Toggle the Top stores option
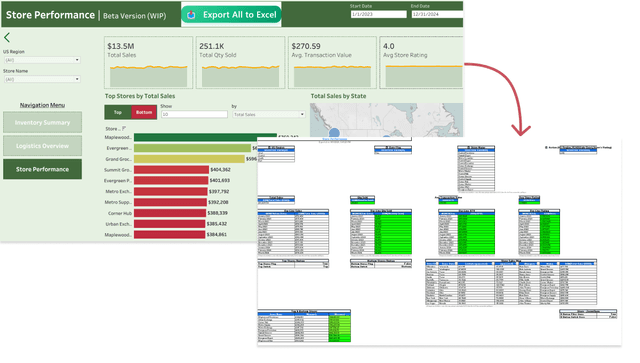Screen dimensions: 640x363 tap(118, 112)
